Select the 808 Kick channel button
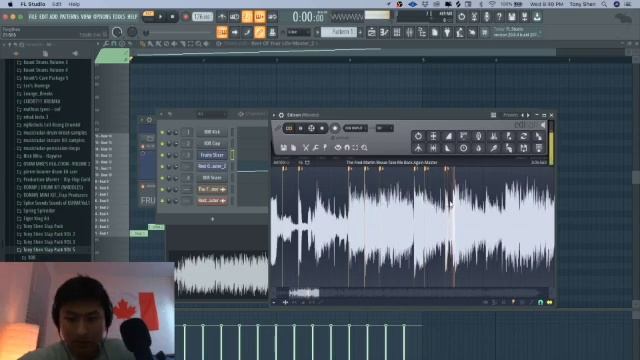This screenshot has height=360, width=640. click(212, 132)
